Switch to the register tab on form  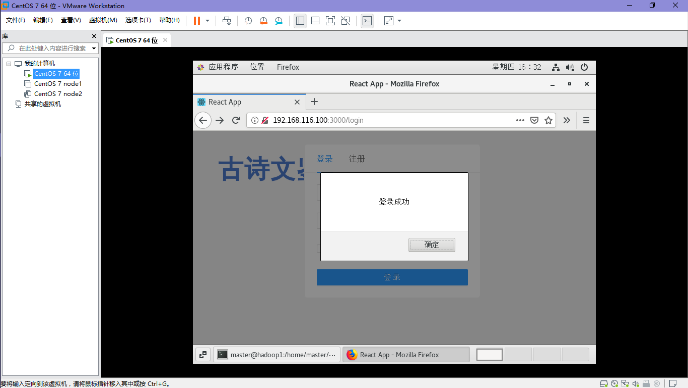pyautogui.click(x=357, y=158)
